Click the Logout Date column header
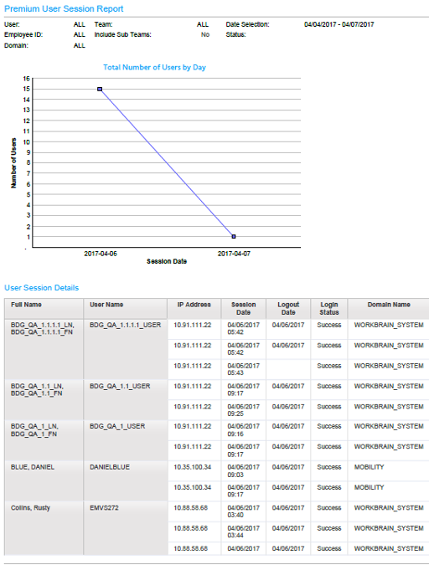 point(289,308)
